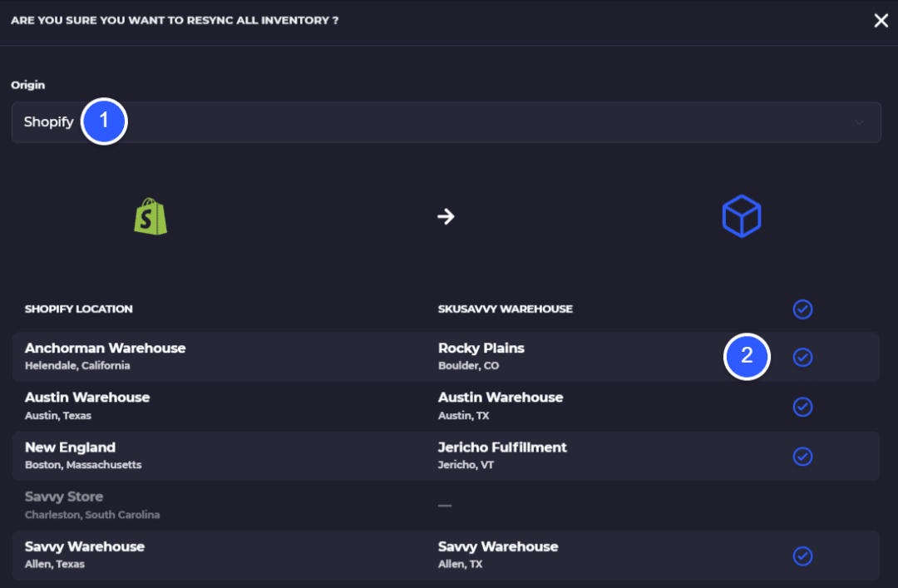Click the Helendale, California subtitle

click(77, 366)
